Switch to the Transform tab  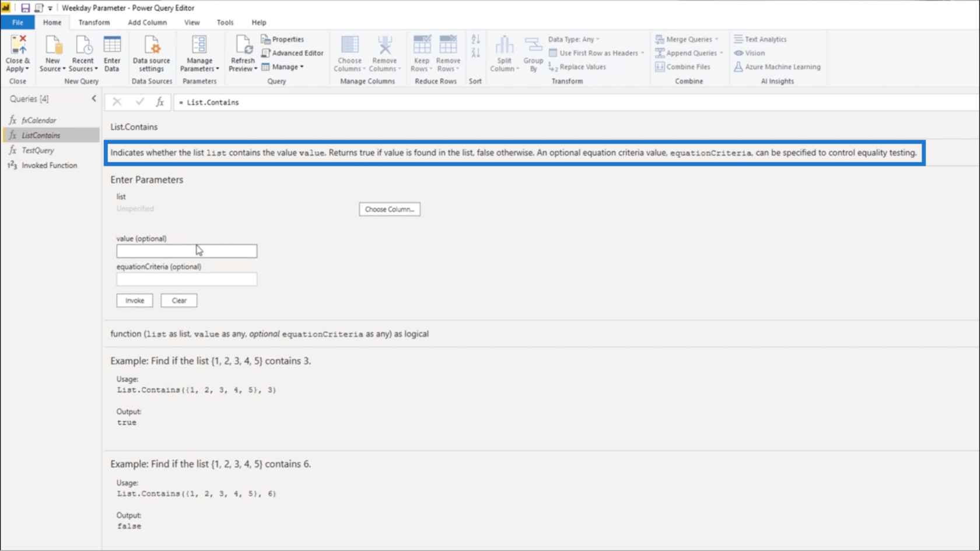click(94, 22)
